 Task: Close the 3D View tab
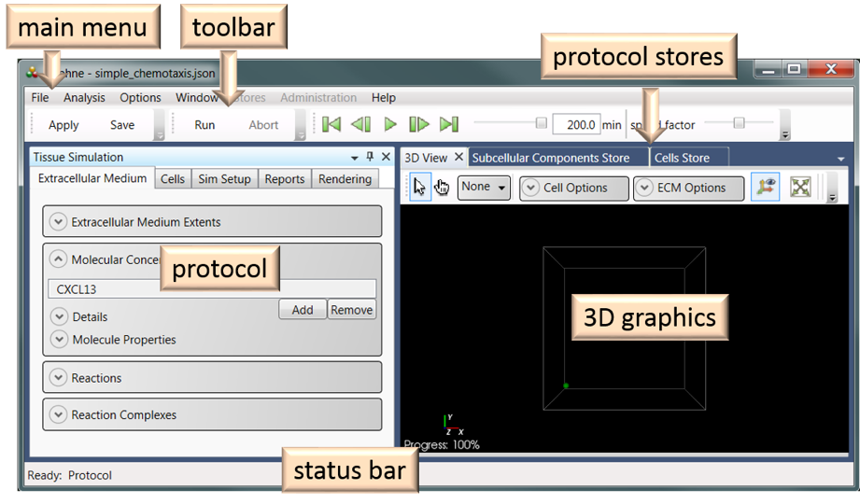459,158
